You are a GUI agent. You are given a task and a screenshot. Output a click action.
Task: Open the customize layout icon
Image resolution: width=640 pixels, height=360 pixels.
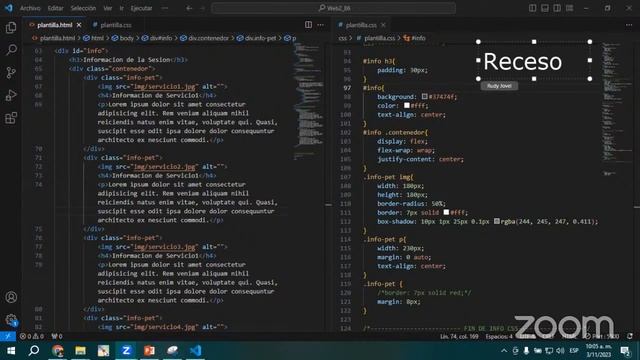coord(569,8)
